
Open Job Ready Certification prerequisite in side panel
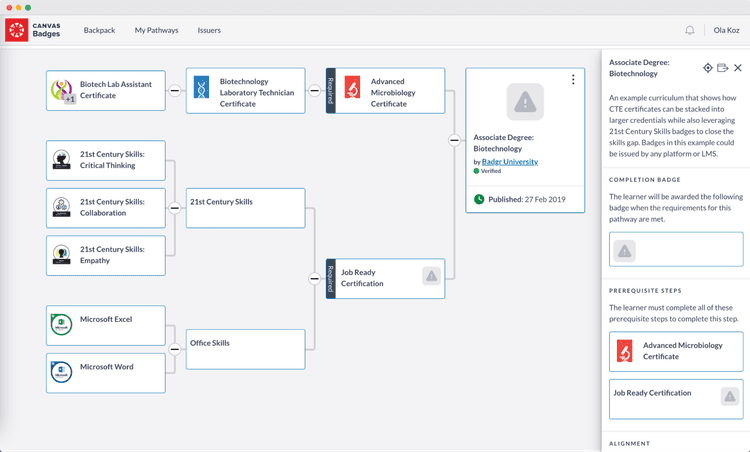click(676, 399)
